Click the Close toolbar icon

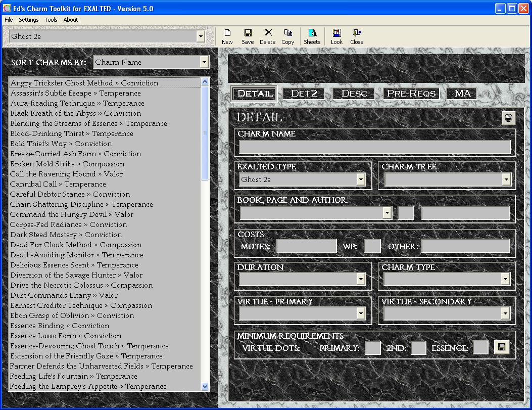point(357,36)
